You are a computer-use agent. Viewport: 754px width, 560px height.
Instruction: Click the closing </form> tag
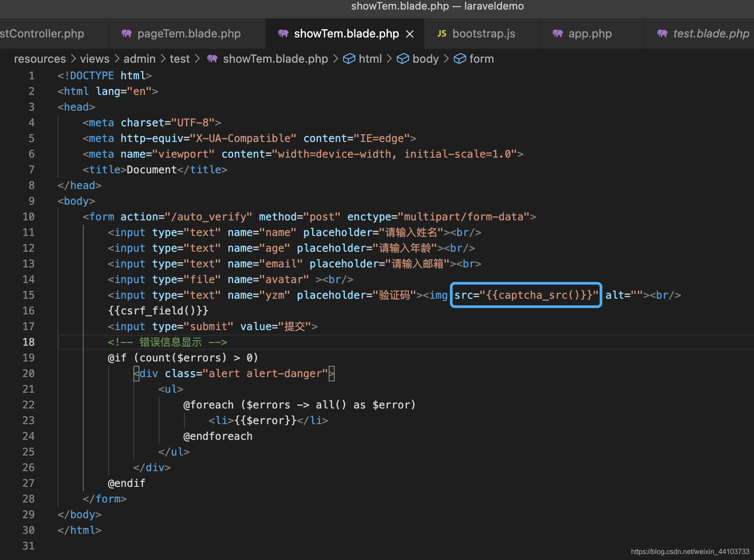105,499
